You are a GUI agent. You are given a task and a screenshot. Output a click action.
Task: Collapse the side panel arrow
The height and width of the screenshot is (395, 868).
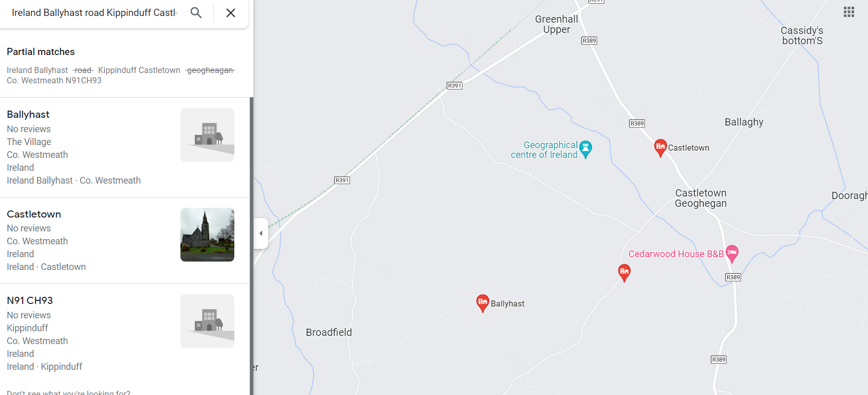261,234
